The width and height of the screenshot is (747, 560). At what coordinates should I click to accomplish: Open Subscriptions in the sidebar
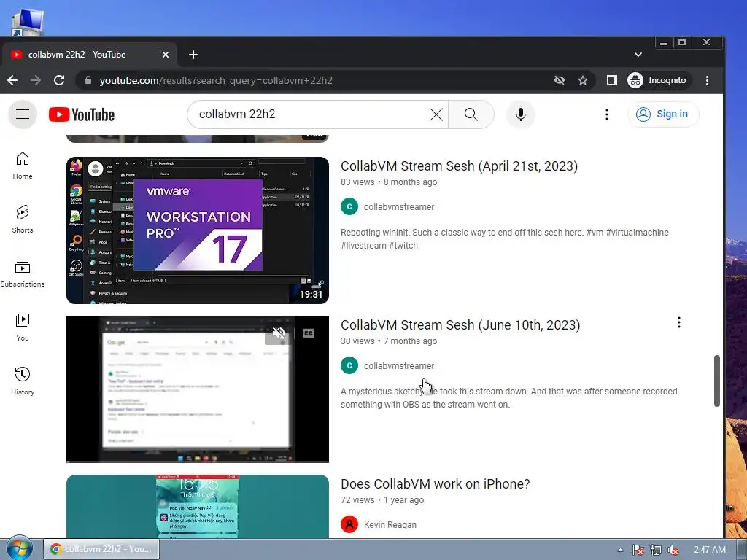pyautogui.click(x=23, y=273)
